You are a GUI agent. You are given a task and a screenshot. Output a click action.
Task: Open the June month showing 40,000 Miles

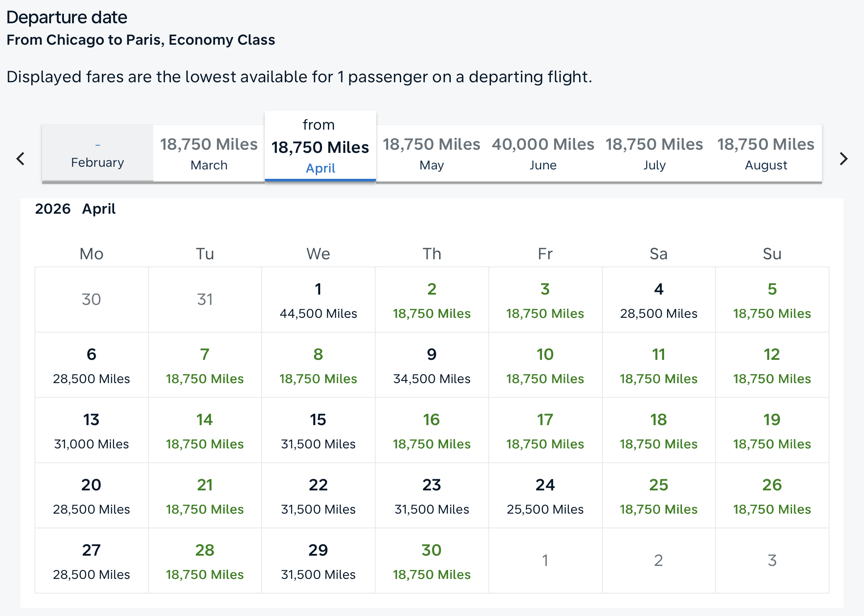(543, 153)
